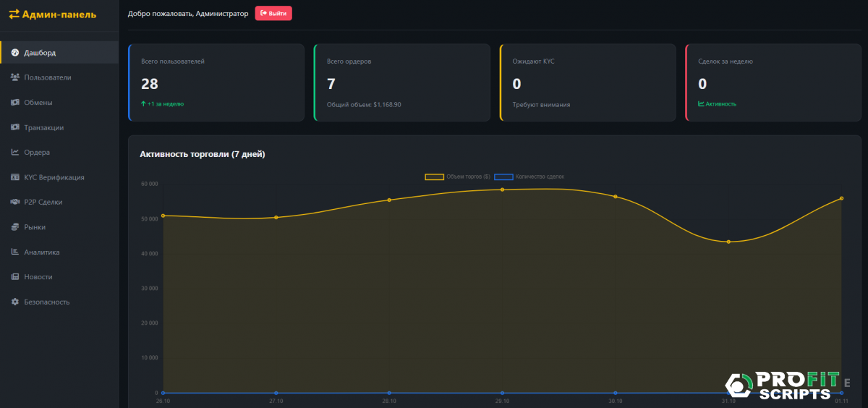Click the Markets coins icon
The image size is (868, 408).
[15, 227]
